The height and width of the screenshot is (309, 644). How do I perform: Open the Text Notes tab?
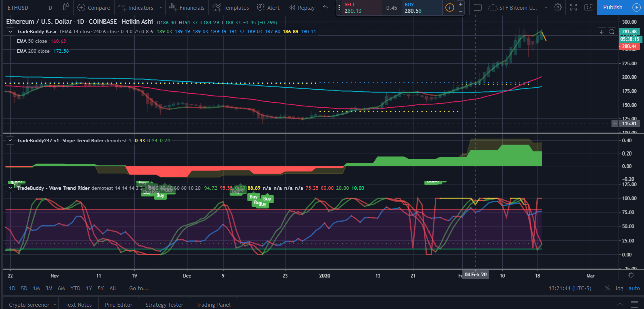pyautogui.click(x=78, y=304)
